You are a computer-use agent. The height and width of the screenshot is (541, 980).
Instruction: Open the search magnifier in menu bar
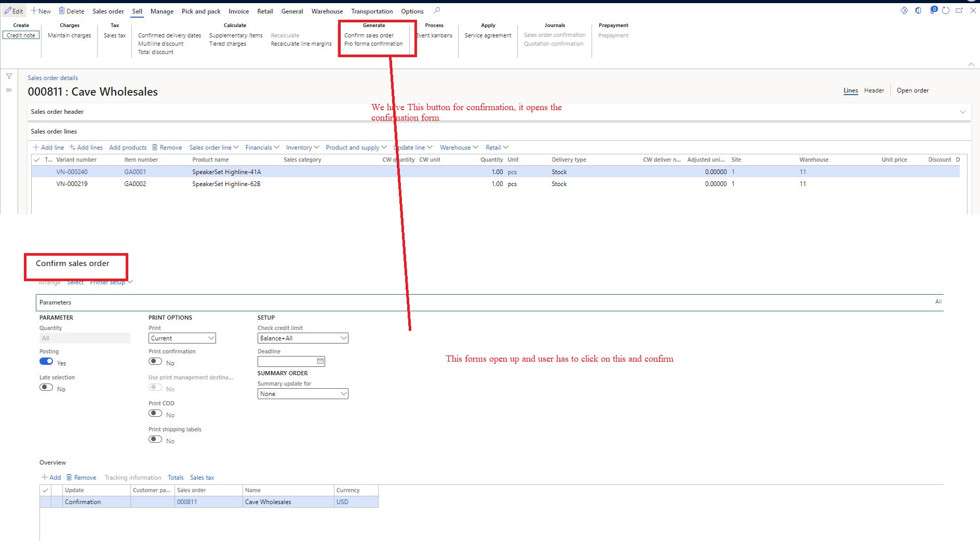click(x=437, y=10)
